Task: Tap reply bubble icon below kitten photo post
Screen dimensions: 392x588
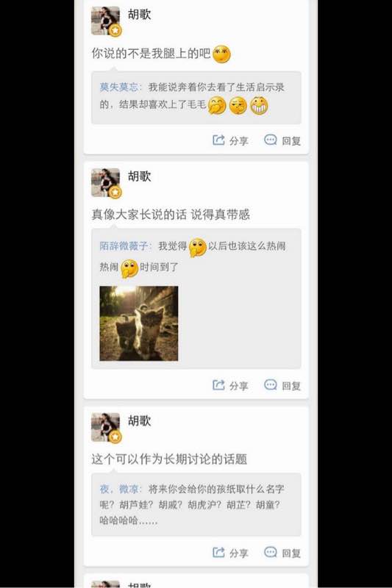Action: pos(271,384)
